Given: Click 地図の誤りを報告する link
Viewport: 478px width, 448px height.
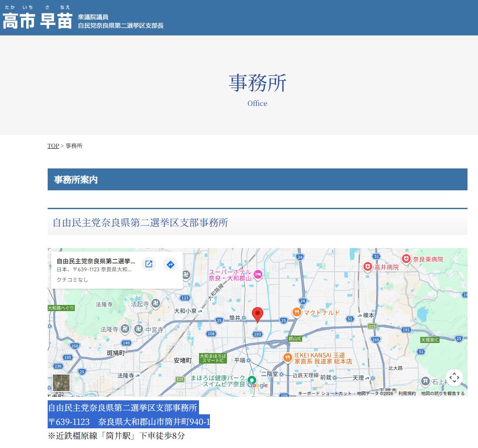Looking at the screenshot, I should click(x=443, y=393).
